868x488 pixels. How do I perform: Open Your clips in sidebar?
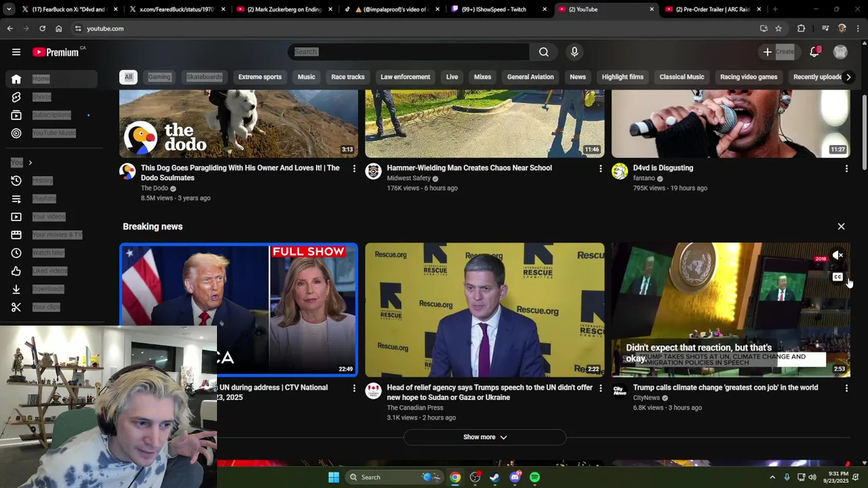[53, 307]
